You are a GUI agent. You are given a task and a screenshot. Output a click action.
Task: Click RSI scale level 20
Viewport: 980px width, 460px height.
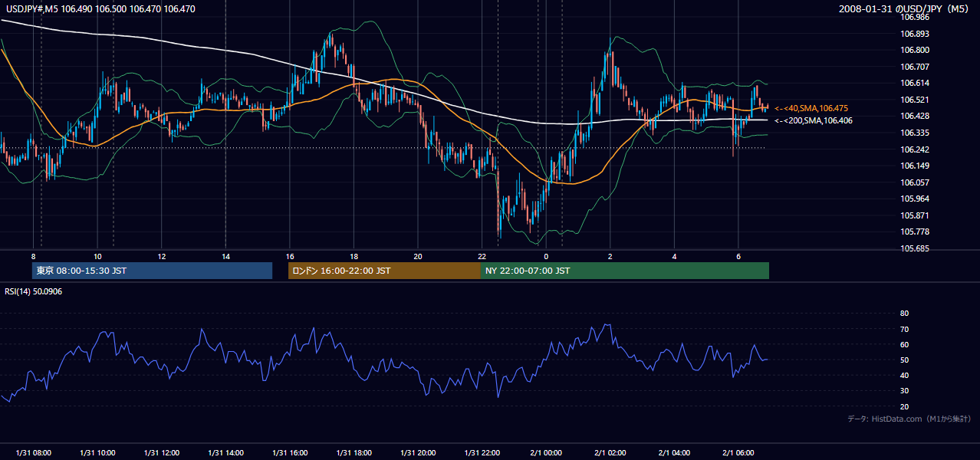(904, 406)
